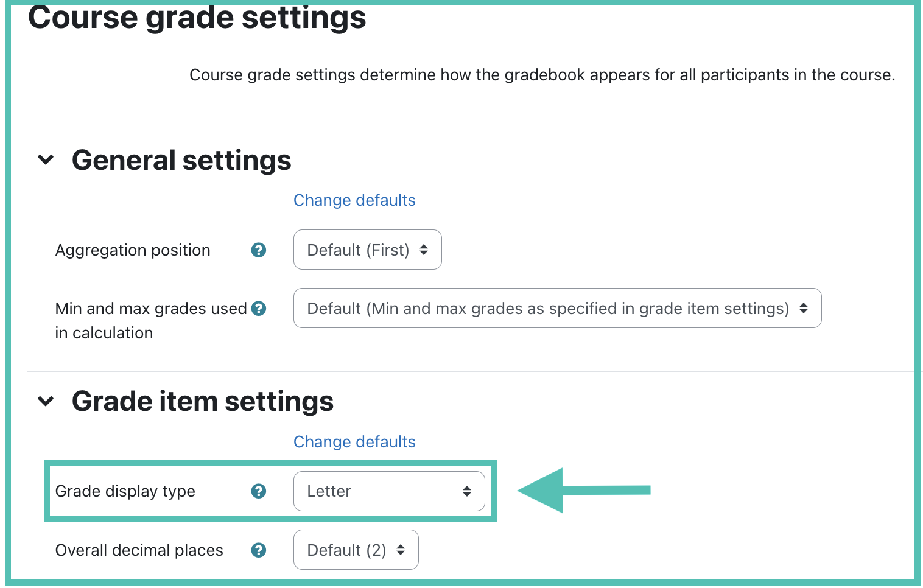Image resolution: width=923 pixels, height=588 pixels.
Task: Click the Grade item settings heading
Action: (x=203, y=402)
